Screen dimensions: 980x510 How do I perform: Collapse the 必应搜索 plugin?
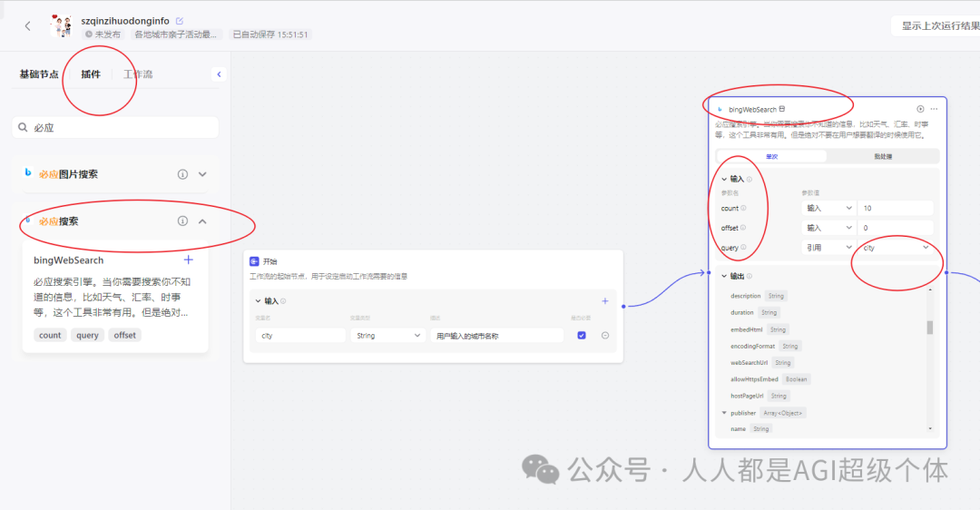click(202, 221)
